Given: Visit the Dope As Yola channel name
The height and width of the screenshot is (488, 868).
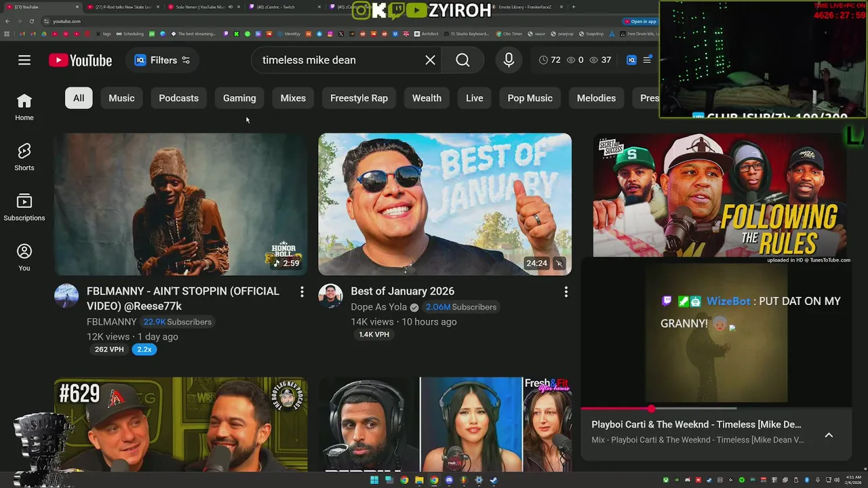Looking at the screenshot, I should tap(378, 307).
